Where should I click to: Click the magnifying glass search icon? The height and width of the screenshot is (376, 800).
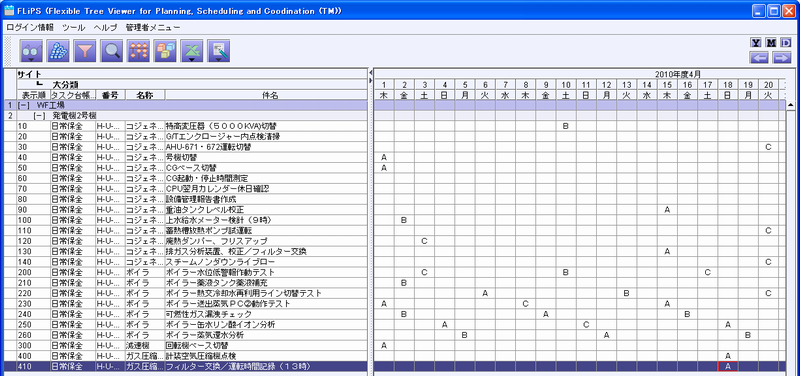[x=112, y=51]
